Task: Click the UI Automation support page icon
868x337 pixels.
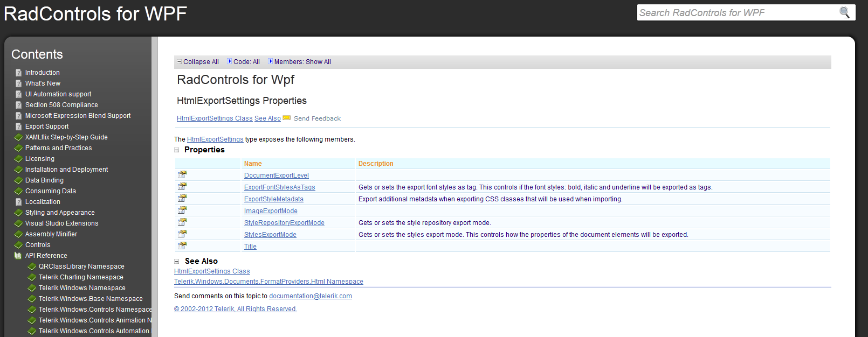Action: [x=18, y=94]
